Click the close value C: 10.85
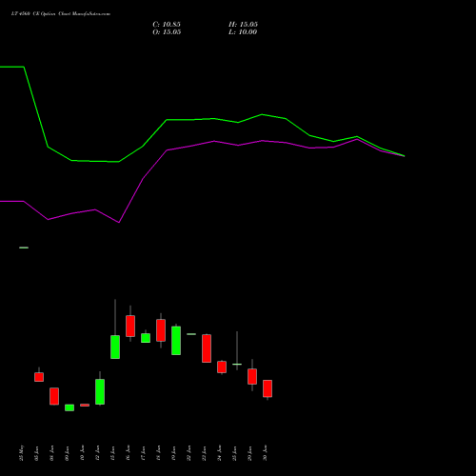 pos(167,25)
